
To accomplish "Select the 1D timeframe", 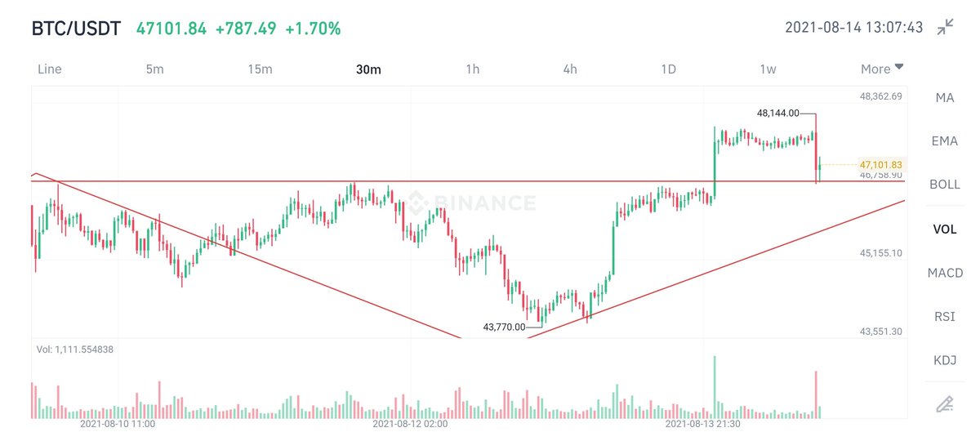I will coord(668,69).
